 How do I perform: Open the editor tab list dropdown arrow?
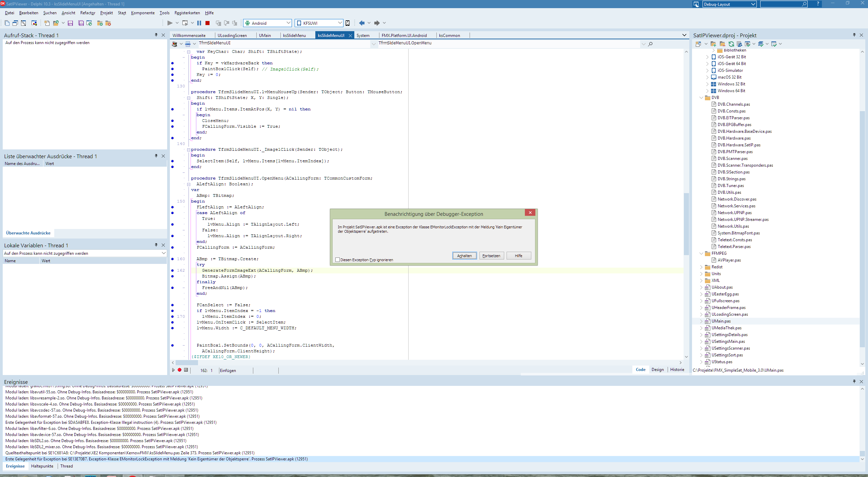pos(684,35)
